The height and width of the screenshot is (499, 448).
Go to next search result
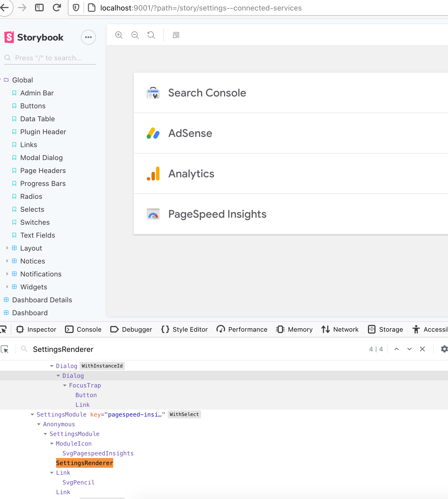pos(409,349)
